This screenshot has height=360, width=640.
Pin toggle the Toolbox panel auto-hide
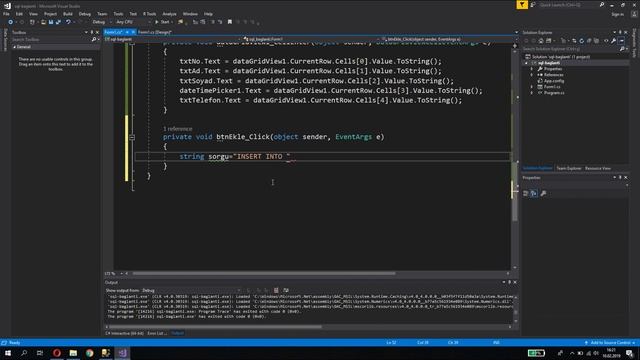pyautogui.click(x=92, y=32)
